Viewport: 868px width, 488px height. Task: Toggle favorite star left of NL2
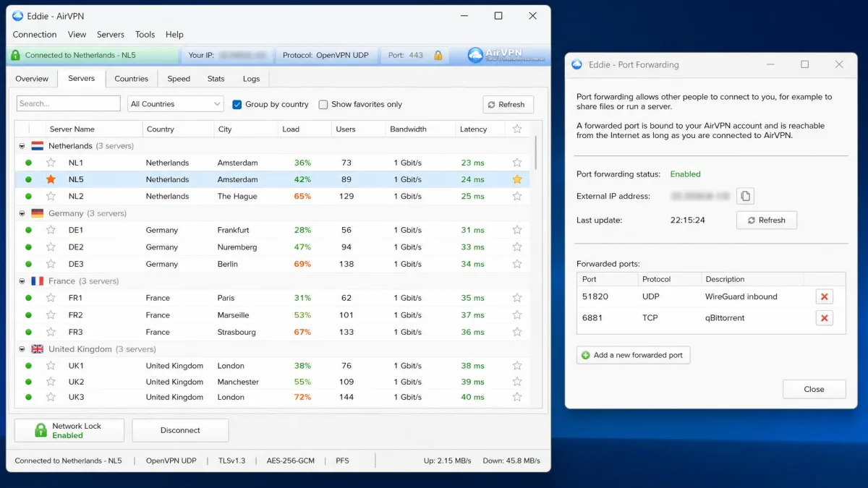[x=51, y=196]
